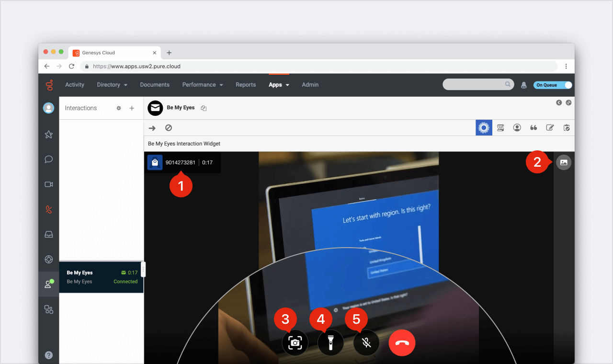Click the interactions panel resize handle dots
Screen dimensions: 613x364
coord(143,269)
